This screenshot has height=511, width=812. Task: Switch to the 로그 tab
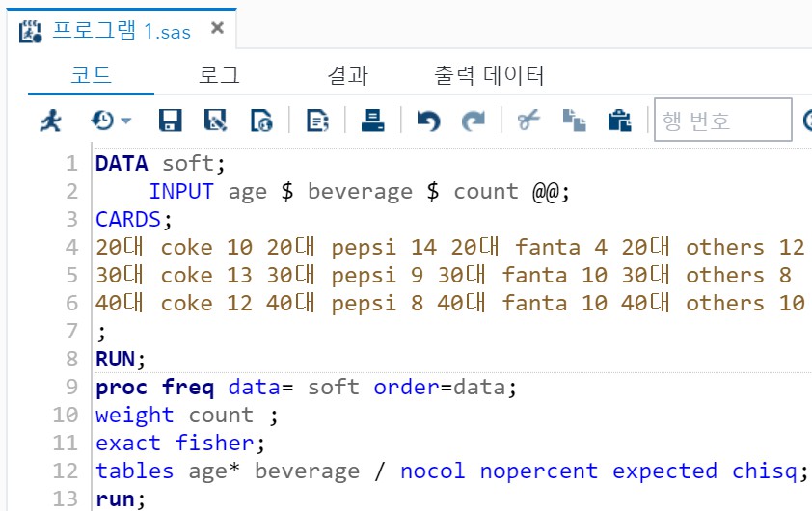click(x=220, y=75)
